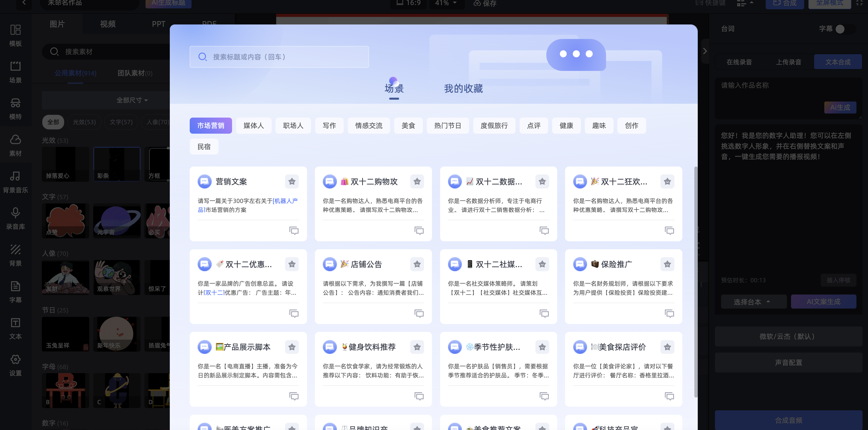This screenshot has height=430, width=868.
Task: Click Ai生成 button for work name
Action: click(840, 107)
